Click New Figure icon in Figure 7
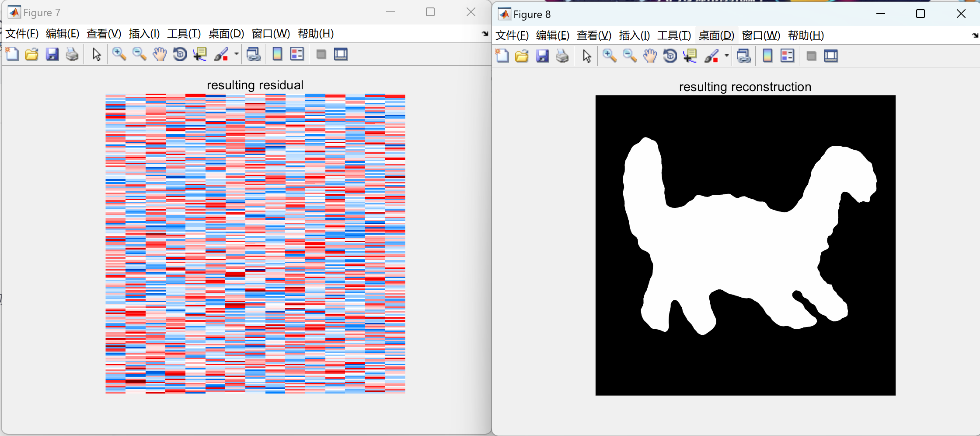The image size is (980, 436). click(x=12, y=54)
